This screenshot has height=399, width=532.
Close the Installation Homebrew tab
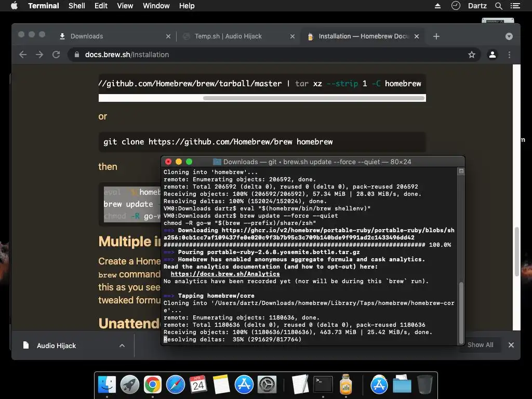[417, 36]
